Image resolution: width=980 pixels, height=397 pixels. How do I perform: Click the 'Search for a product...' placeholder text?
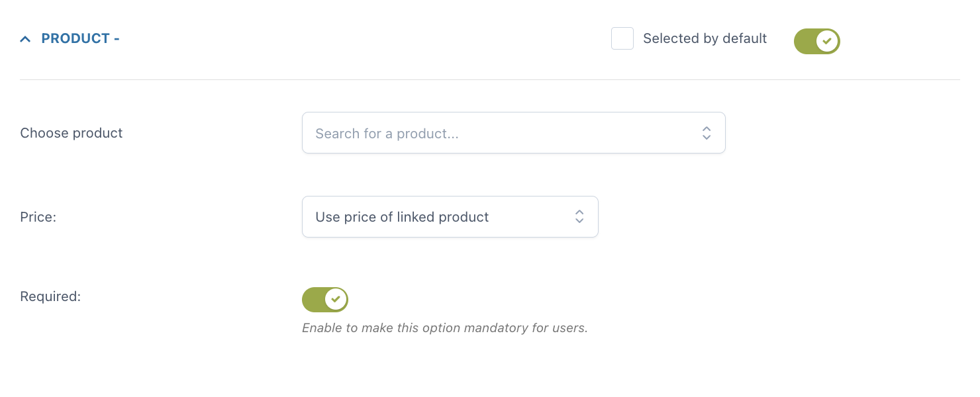pos(387,134)
